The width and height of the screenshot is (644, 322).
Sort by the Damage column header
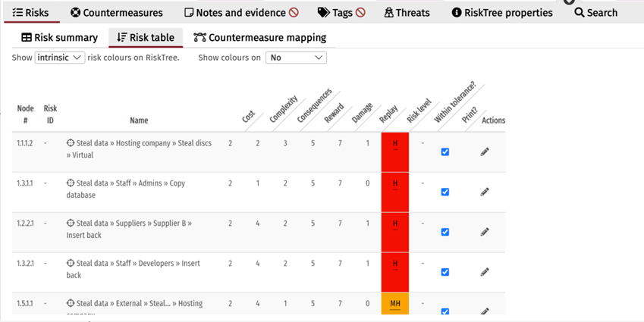coord(362,113)
